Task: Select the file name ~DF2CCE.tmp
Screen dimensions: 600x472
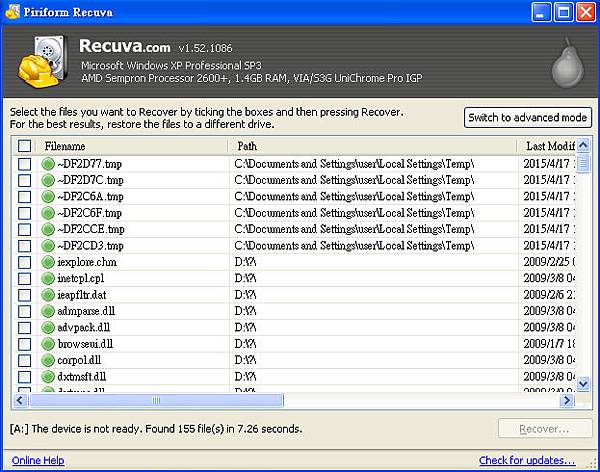Action: (x=91, y=229)
